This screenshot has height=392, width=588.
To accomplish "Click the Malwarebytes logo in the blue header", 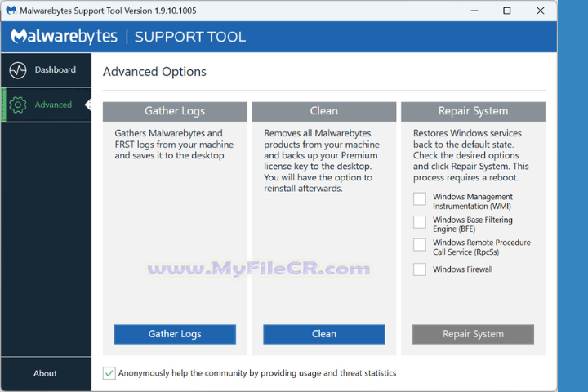I will coord(65,37).
